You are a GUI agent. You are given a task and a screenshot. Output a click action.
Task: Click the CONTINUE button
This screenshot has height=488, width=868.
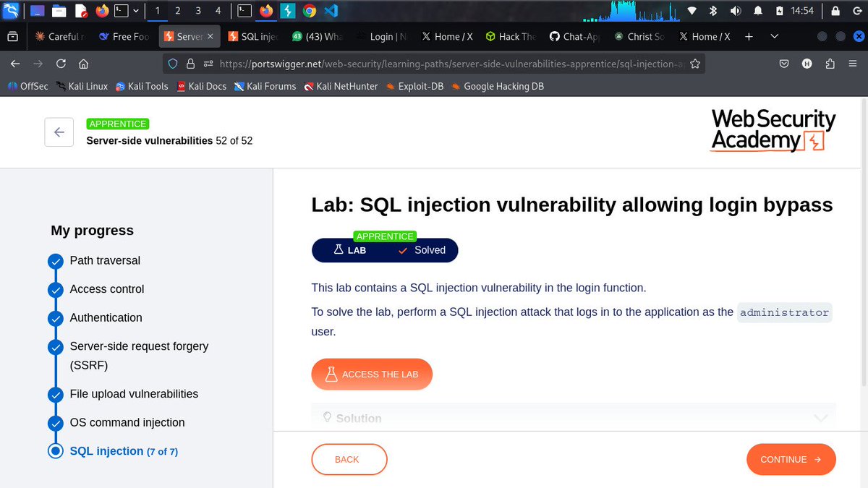pos(791,459)
